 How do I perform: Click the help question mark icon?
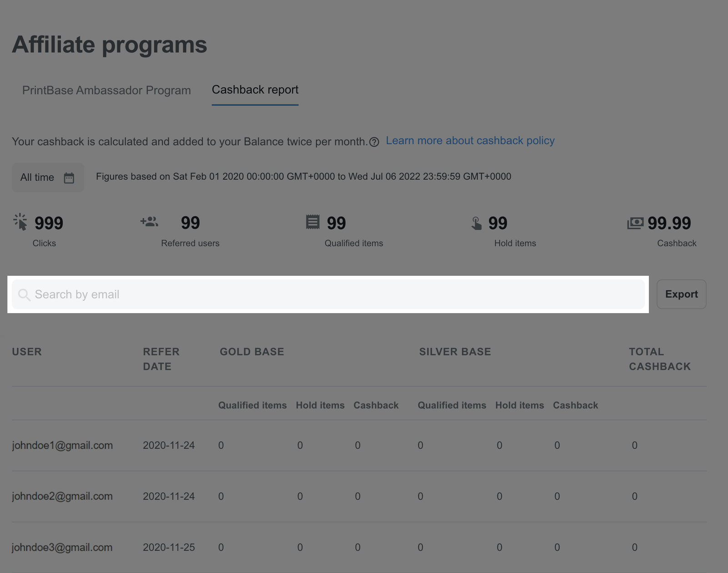click(x=374, y=142)
